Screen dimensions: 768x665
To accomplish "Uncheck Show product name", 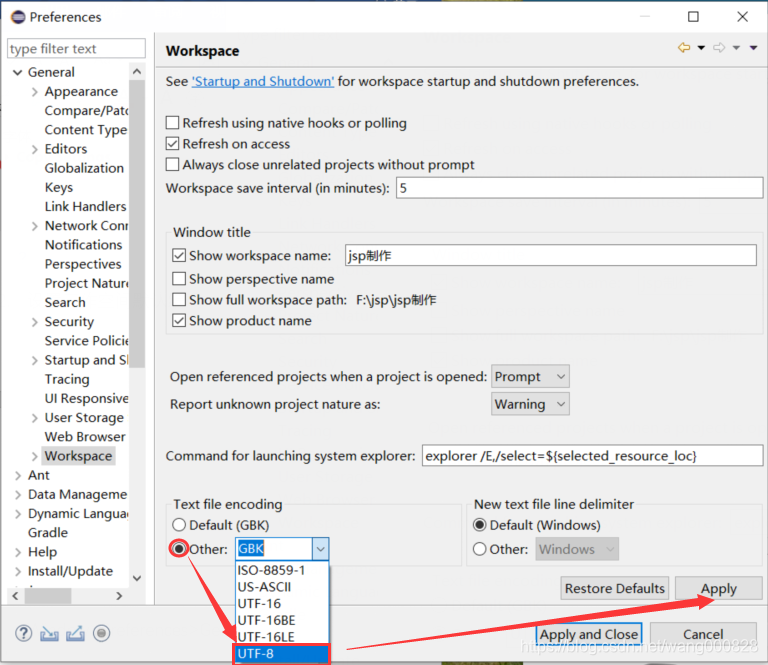I will (x=179, y=321).
